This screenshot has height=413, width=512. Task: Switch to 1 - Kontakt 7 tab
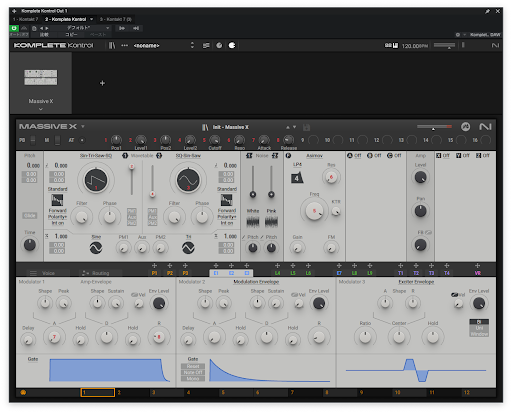click(25, 19)
